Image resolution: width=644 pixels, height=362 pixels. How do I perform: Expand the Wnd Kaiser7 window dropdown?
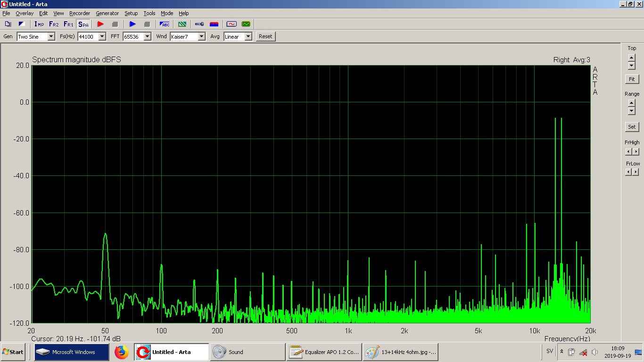point(201,36)
